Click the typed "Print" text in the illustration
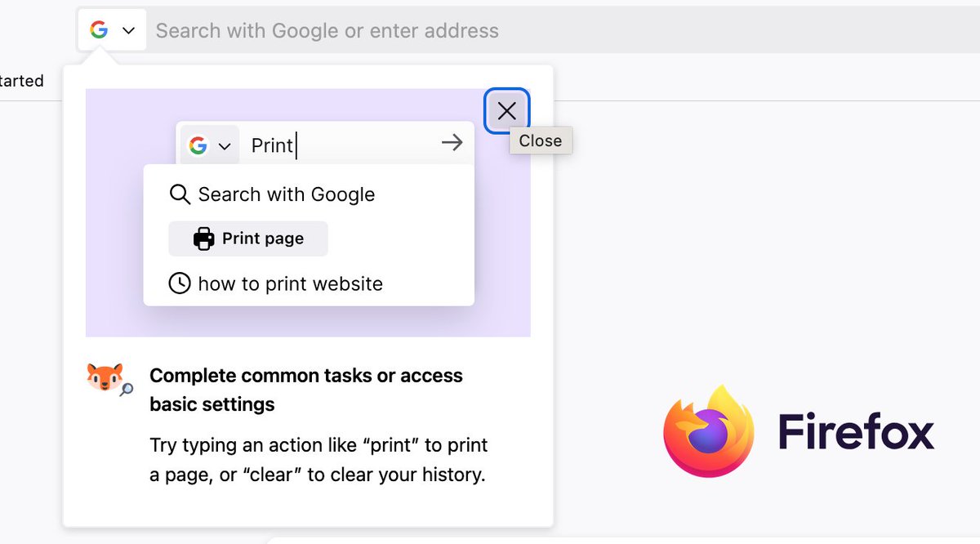 [x=272, y=145]
